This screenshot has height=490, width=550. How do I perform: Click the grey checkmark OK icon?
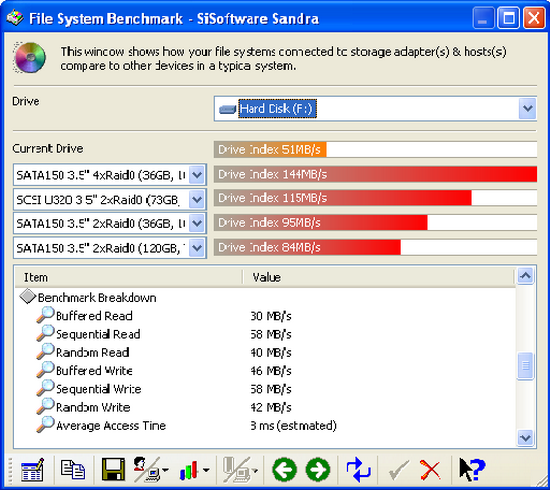pos(398,470)
